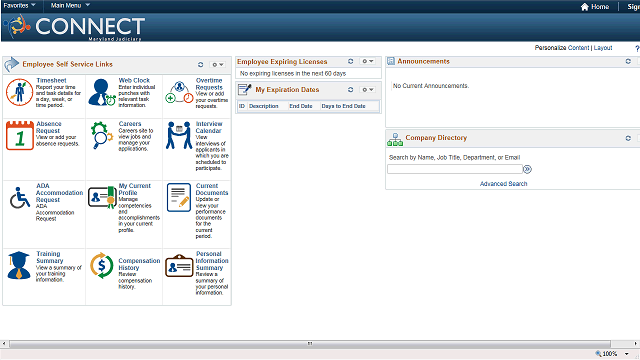Click the horizontal scrollbar thumb
Viewport: 640px width, 360px height.
click(310, 344)
